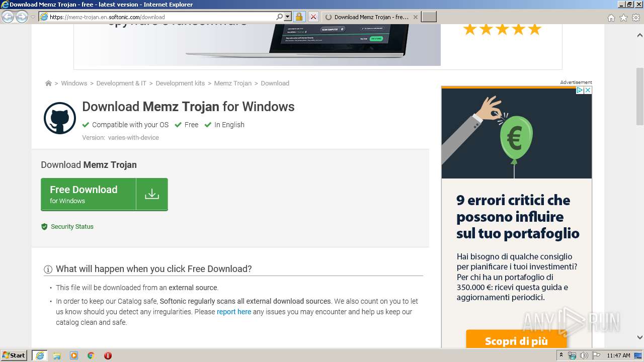This screenshot has height=362, width=644.
Task: Go back with the browser Back arrow
Action: pyautogui.click(x=8, y=17)
